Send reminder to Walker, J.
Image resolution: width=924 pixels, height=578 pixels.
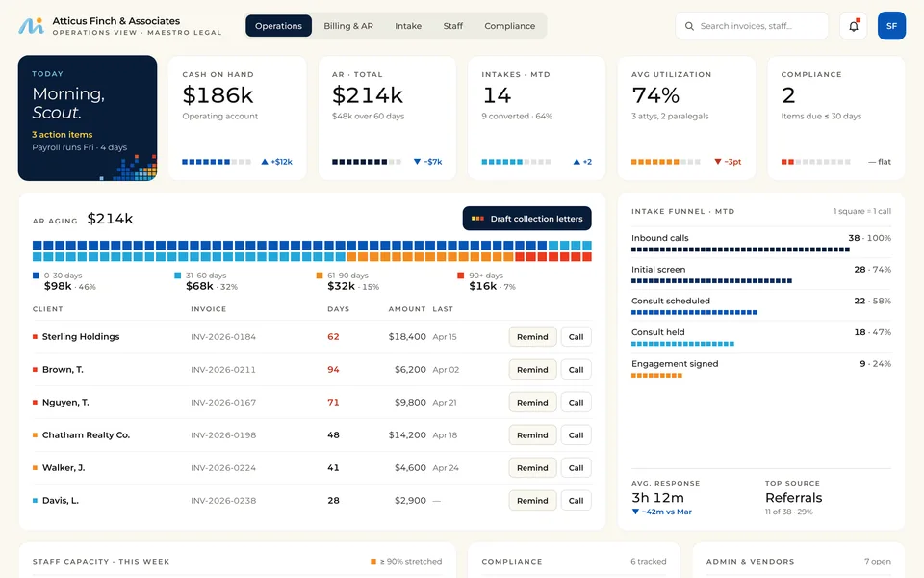tap(532, 468)
